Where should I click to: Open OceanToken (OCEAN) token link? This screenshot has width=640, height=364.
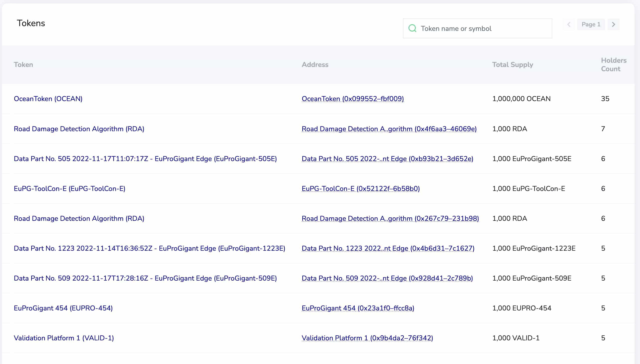point(48,99)
